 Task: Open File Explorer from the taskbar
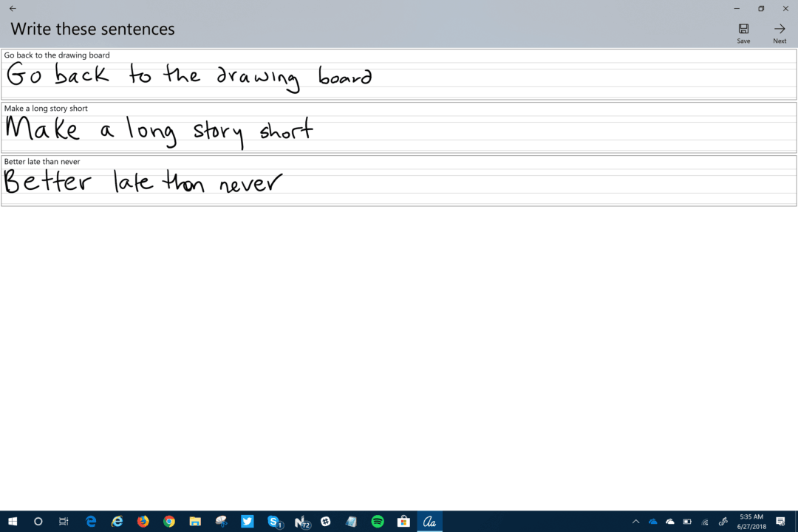coord(195,521)
